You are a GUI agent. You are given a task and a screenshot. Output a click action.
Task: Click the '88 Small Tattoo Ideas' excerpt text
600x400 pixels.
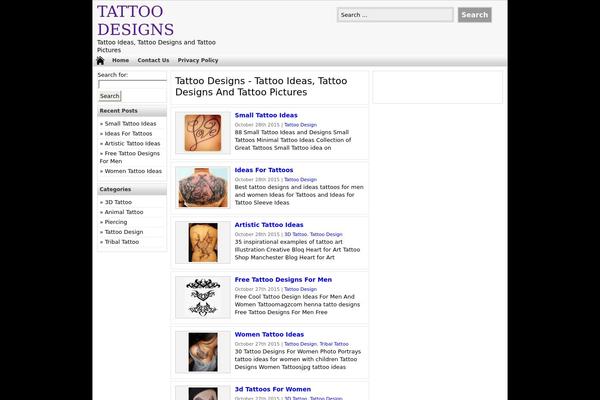[x=293, y=140]
